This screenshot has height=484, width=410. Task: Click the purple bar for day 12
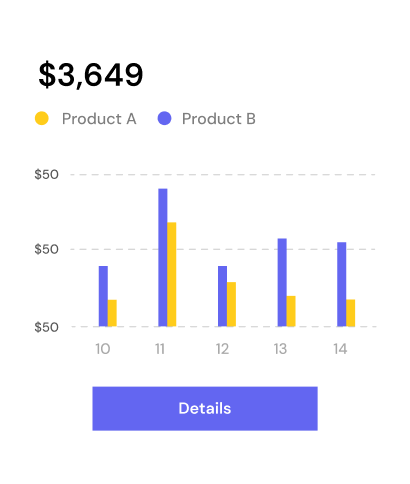point(223,296)
